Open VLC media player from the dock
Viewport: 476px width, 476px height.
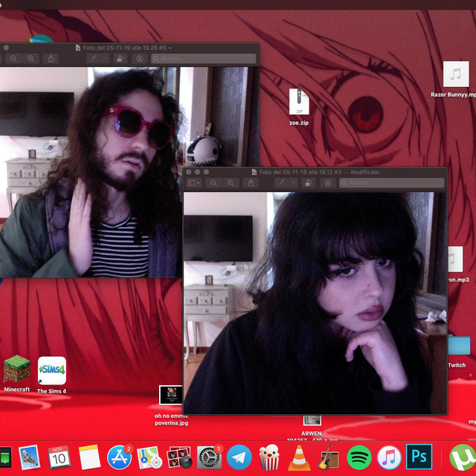tap(299, 458)
